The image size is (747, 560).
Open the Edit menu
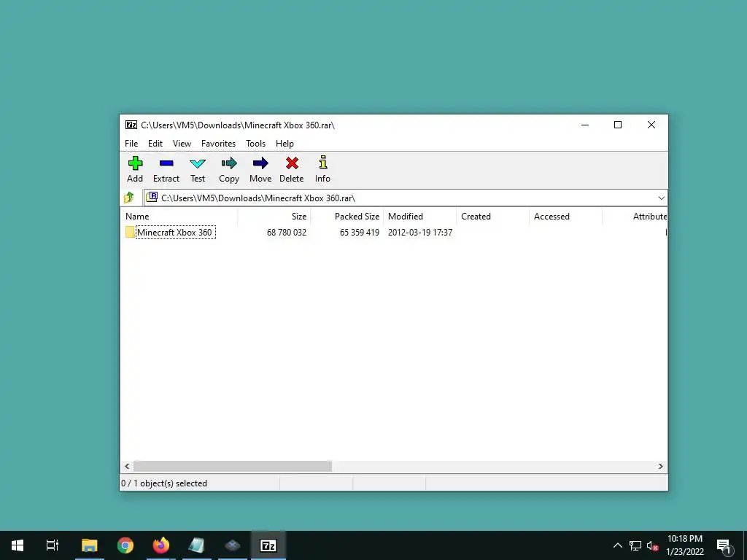coord(155,144)
